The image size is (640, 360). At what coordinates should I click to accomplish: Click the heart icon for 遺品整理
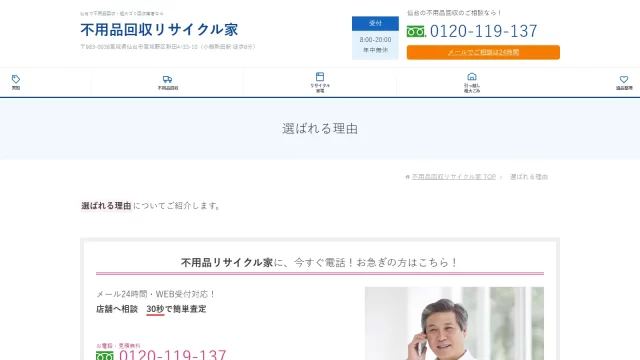pos(624,79)
